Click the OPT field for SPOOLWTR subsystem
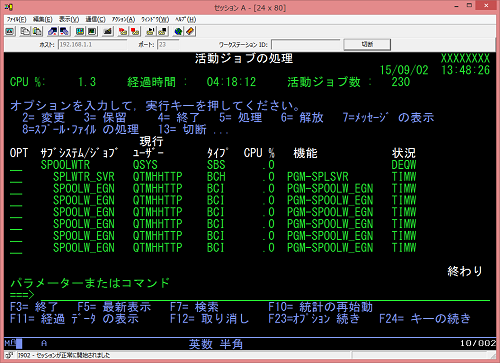This screenshot has width=500, height=363. (16, 165)
